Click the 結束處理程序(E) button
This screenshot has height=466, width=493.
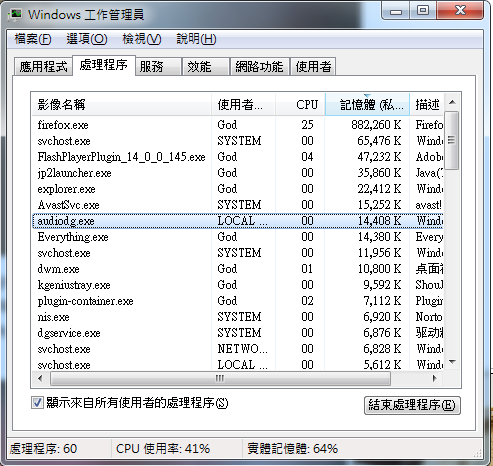412,405
